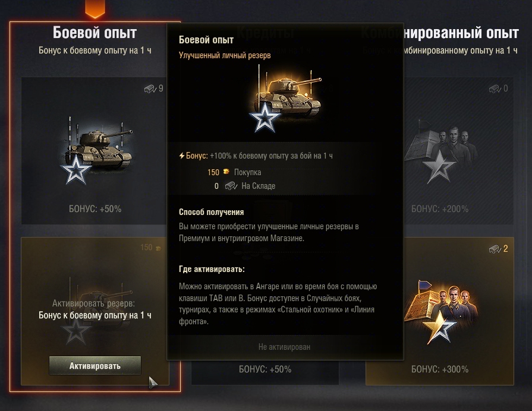Click the warehouse icon beside На Складе
The image size is (532, 411).
231,186
